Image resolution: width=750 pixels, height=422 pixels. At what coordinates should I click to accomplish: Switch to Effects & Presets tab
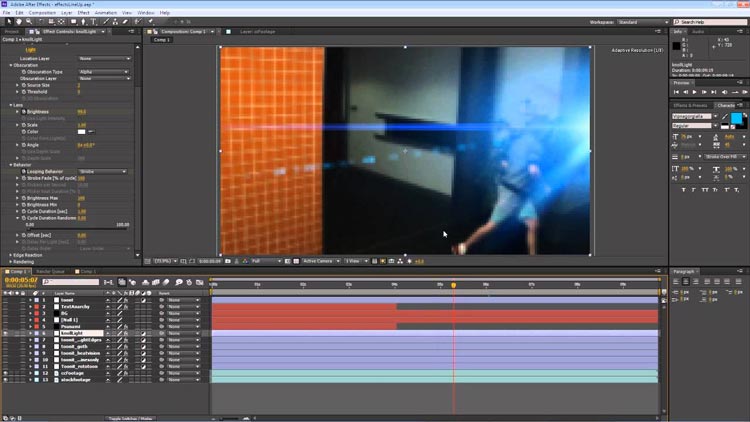tap(690, 105)
